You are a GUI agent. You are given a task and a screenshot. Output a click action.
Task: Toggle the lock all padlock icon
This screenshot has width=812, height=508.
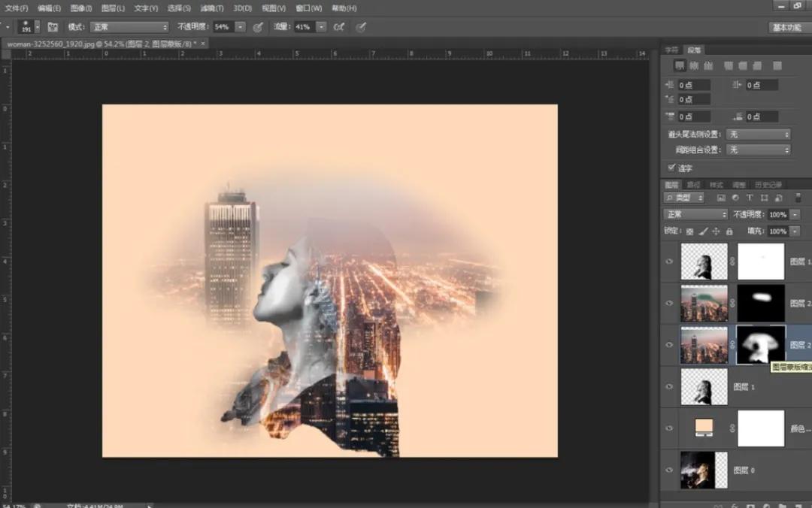(x=729, y=231)
